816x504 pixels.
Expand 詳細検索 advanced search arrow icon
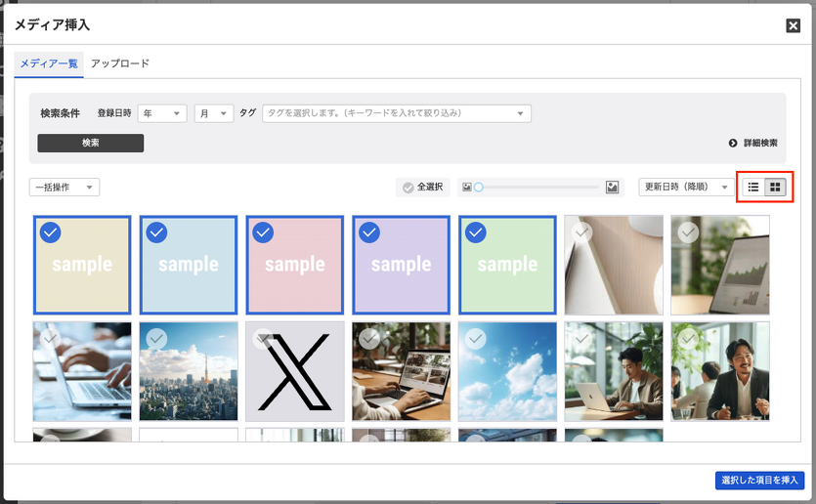733,143
